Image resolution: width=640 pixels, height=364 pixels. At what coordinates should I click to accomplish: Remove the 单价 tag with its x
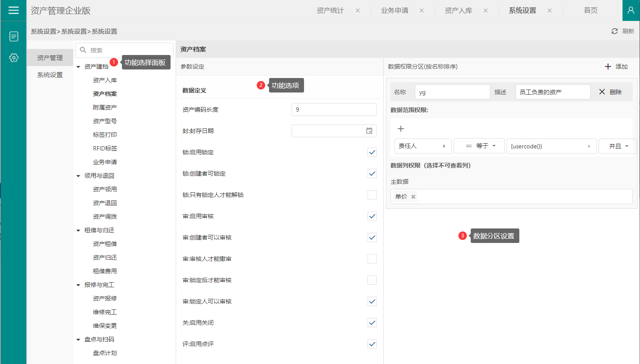pos(413,196)
